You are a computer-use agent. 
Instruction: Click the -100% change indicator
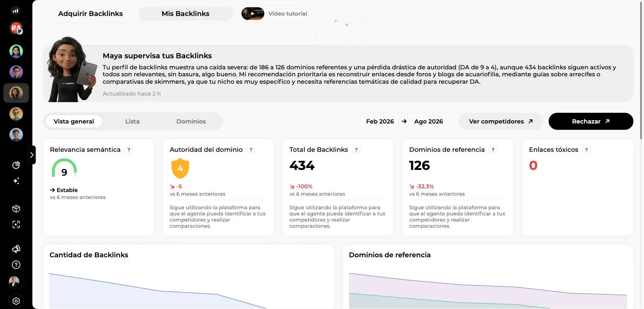301,186
